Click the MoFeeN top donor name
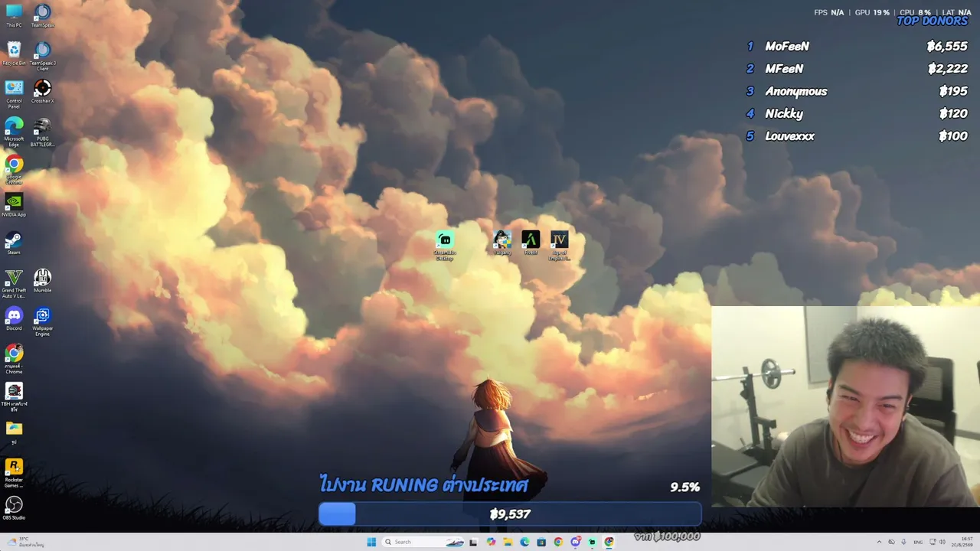The image size is (980, 551). 787,47
